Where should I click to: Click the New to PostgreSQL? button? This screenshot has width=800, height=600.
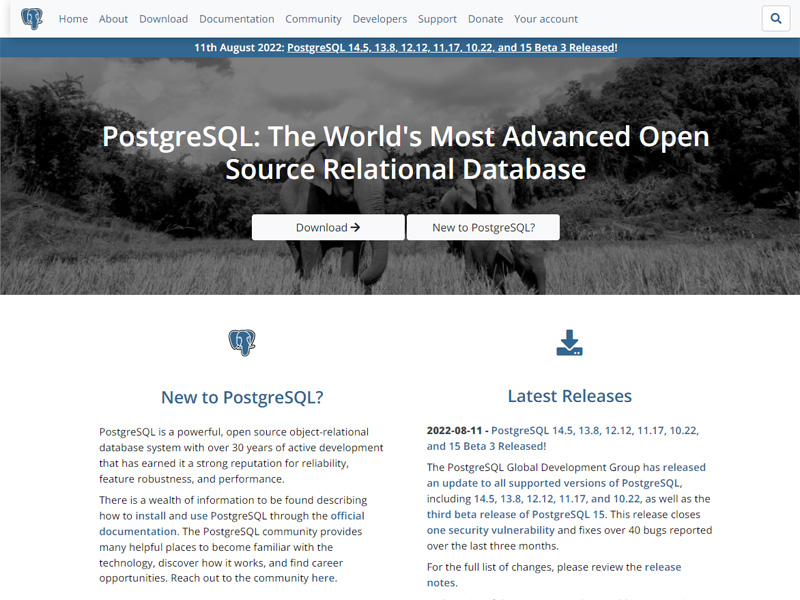[483, 227]
